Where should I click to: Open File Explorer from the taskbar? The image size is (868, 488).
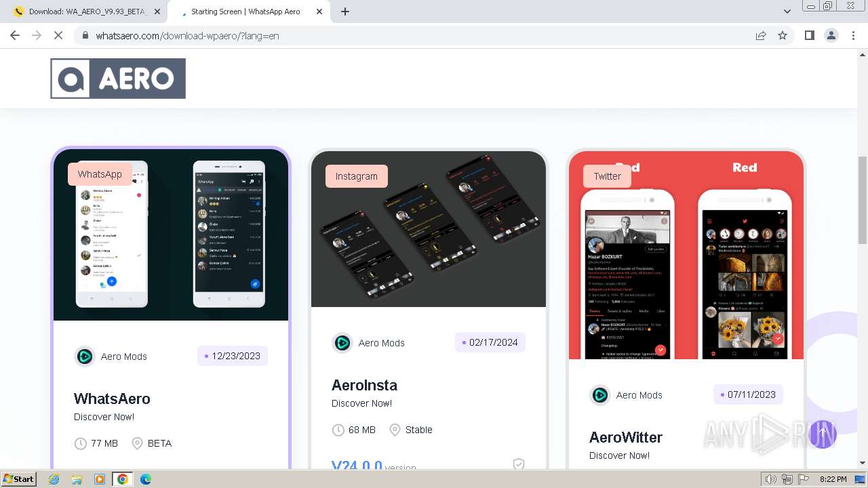click(x=77, y=479)
